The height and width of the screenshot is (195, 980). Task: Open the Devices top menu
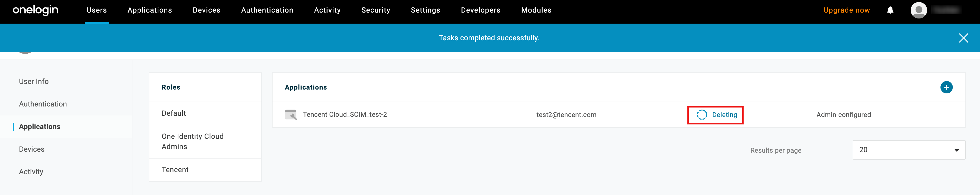point(206,10)
